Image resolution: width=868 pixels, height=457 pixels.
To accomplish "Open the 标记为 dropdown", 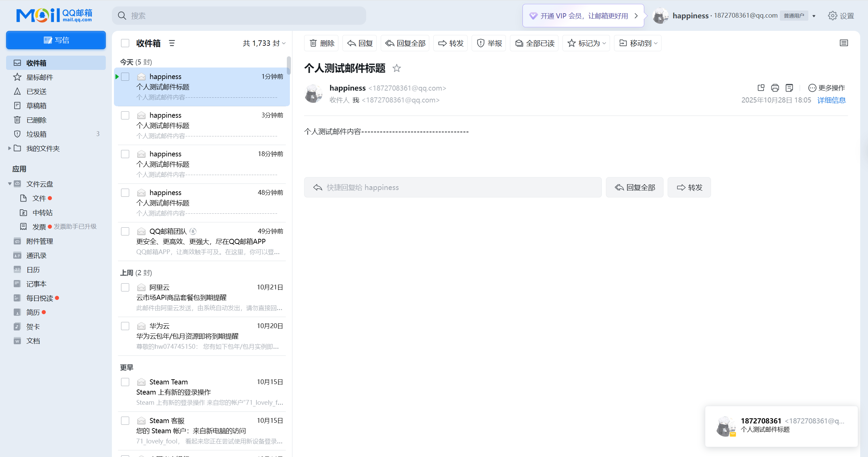I will (586, 43).
